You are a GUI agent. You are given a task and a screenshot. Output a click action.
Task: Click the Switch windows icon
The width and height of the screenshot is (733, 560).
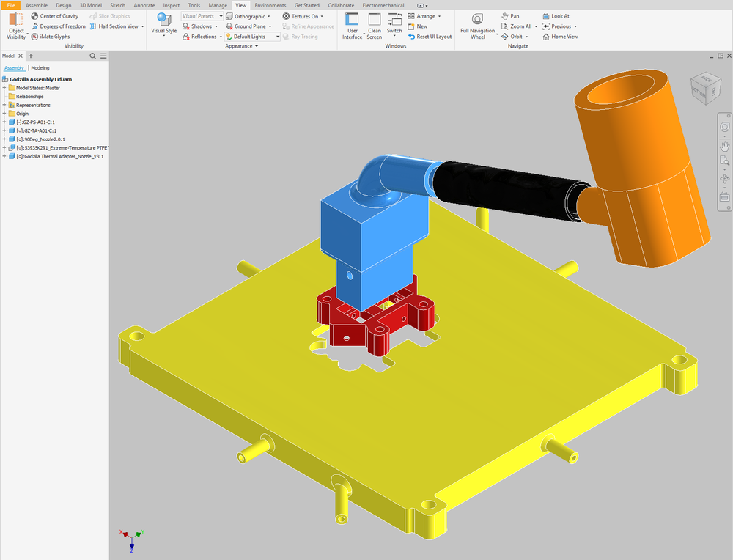click(x=394, y=20)
